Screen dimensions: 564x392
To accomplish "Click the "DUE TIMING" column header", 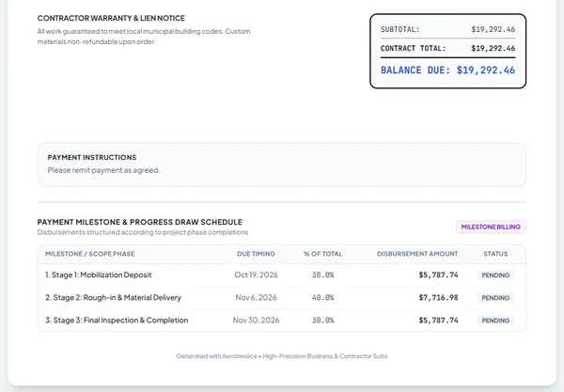I will (x=256, y=254).
